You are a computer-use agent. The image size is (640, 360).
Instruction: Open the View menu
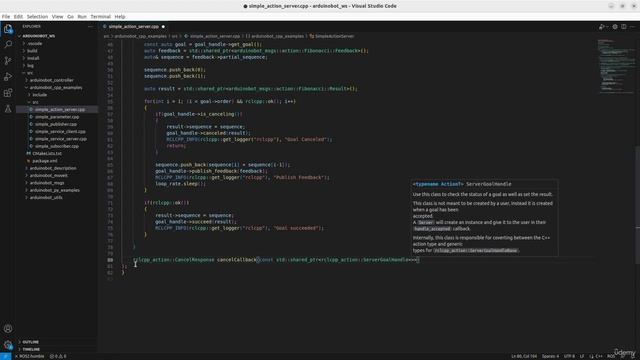click(x=58, y=17)
